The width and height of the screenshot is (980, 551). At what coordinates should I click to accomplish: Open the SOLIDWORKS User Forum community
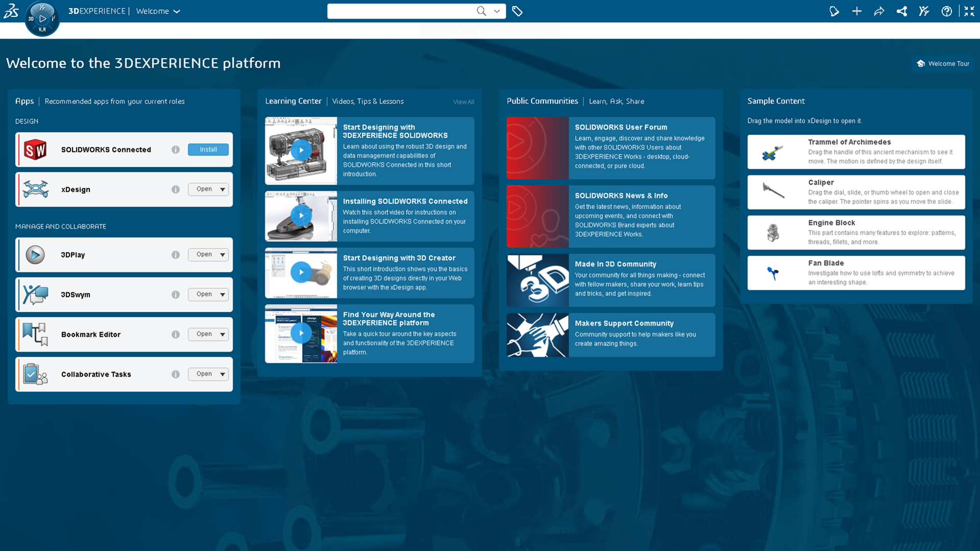click(x=621, y=127)
